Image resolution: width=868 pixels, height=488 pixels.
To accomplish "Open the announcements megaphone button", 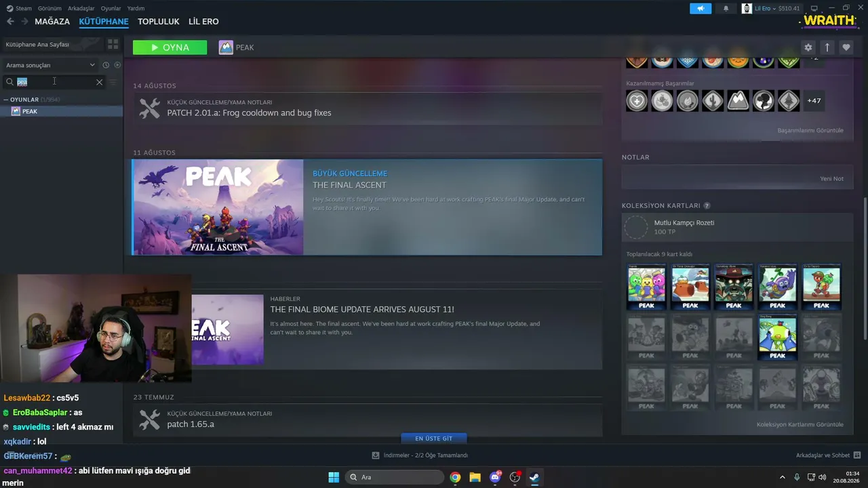I will point(701,8).
